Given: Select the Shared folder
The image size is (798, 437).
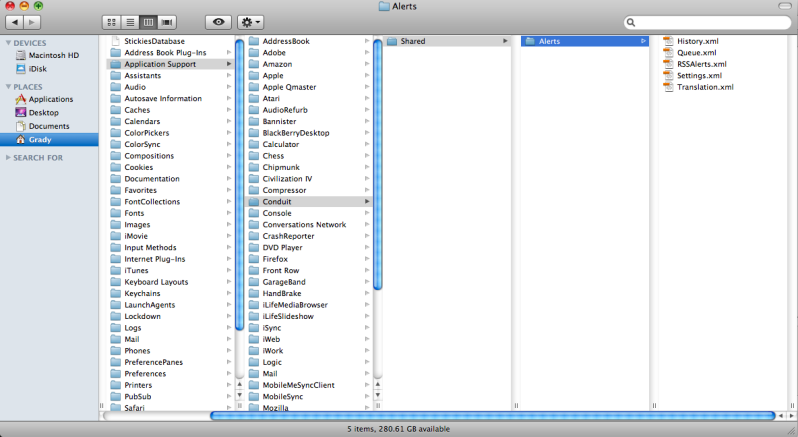Looking at the screenshot, I should (x=447, y=41).
